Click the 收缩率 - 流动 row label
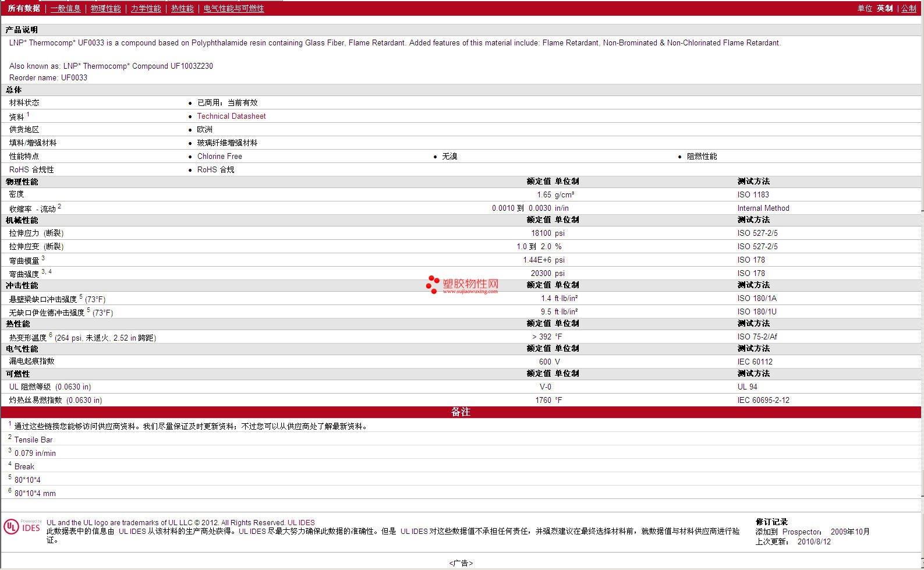Viewport: 924px width, 570px height. (34, 208)
